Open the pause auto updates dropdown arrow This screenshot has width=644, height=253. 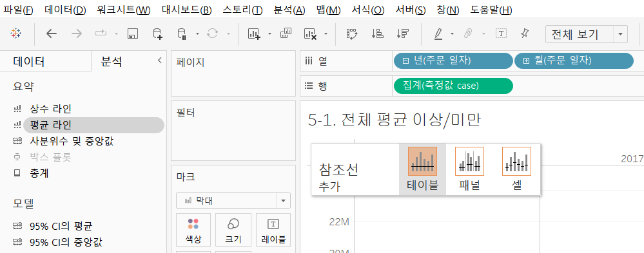(x=197, y=33)
